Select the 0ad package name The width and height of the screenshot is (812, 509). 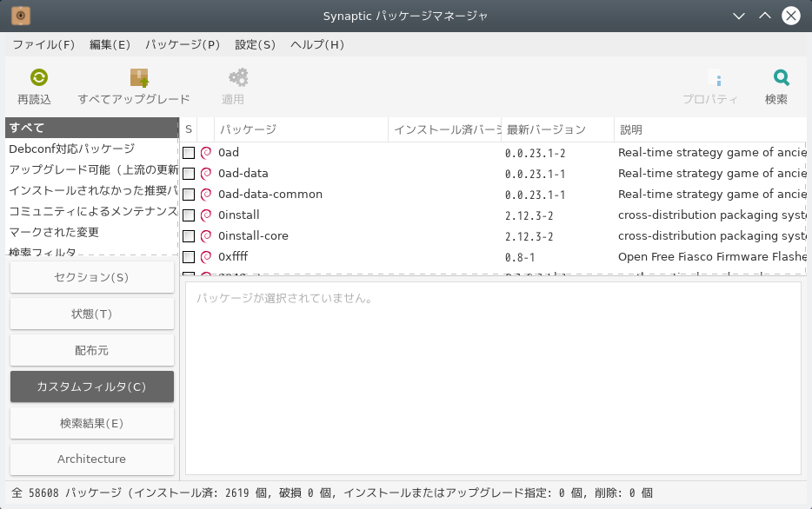pos(229,153)
